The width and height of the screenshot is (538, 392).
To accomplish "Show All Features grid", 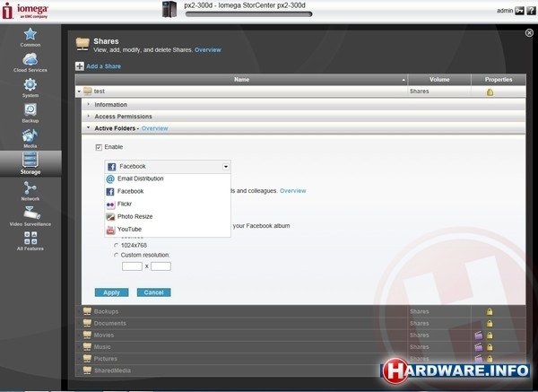I will (30, 241).
